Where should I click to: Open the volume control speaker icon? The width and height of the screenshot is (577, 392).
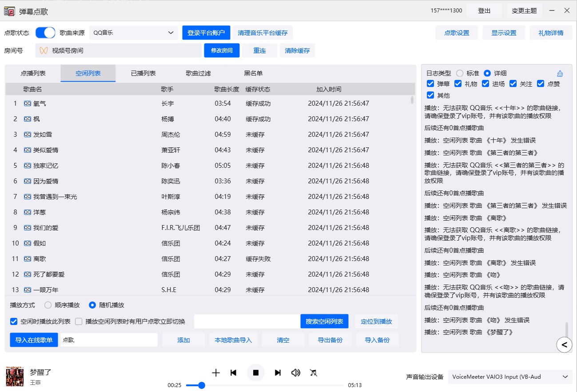coord(296,372)
